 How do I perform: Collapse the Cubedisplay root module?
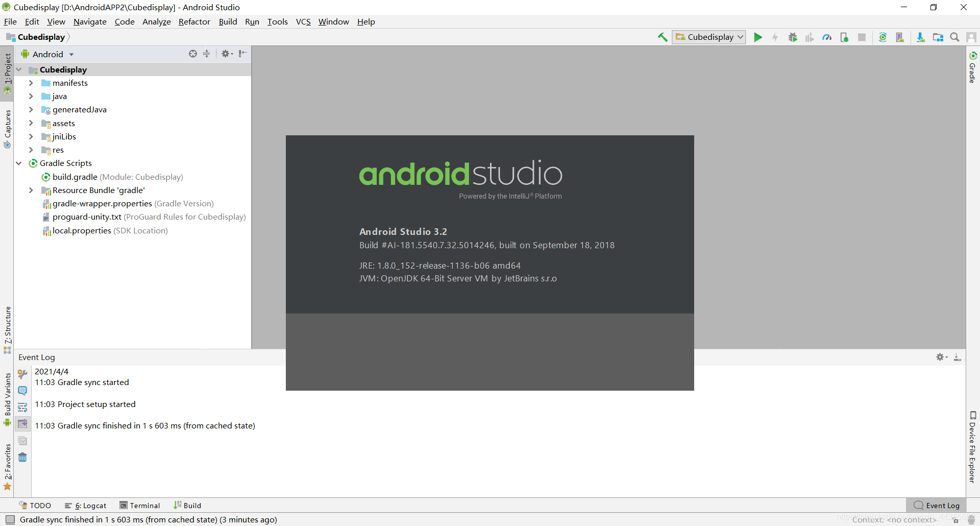pyautogui.click(x=19, y=69)
